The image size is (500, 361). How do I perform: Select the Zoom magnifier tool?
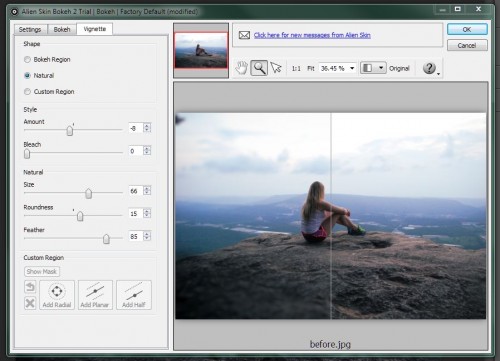pos(259,68)
